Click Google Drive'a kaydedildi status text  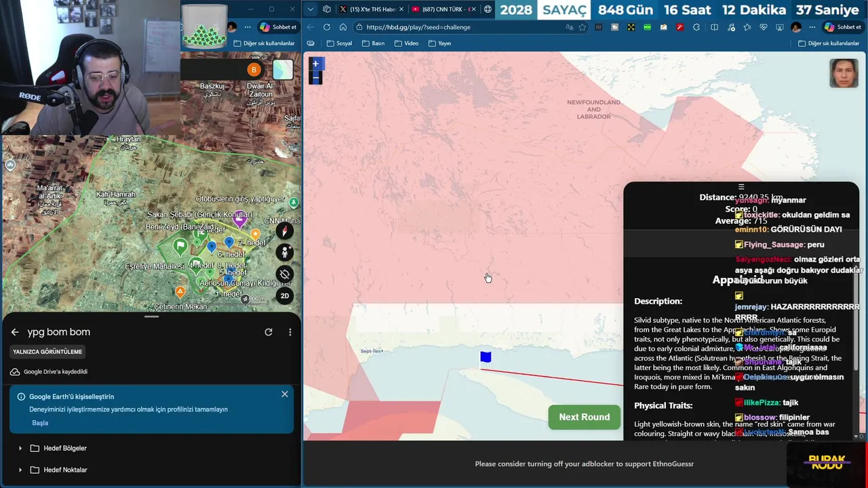(x=56, y=371)
